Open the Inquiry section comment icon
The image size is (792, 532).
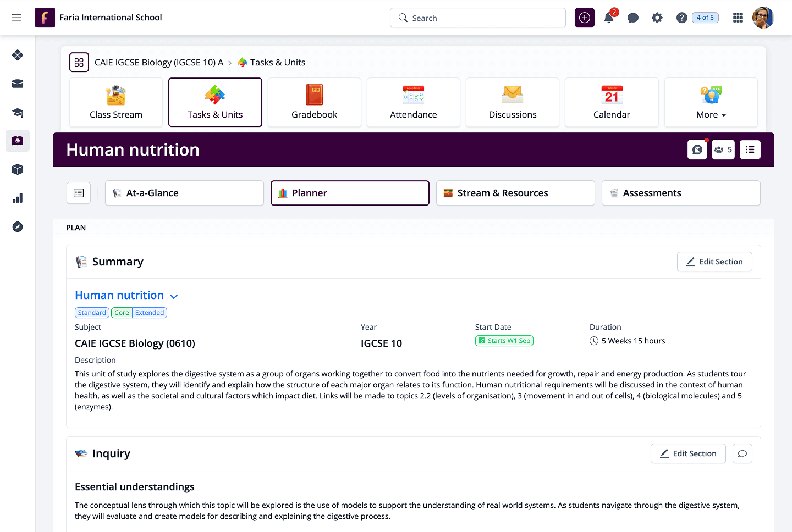tap(743, 453)
